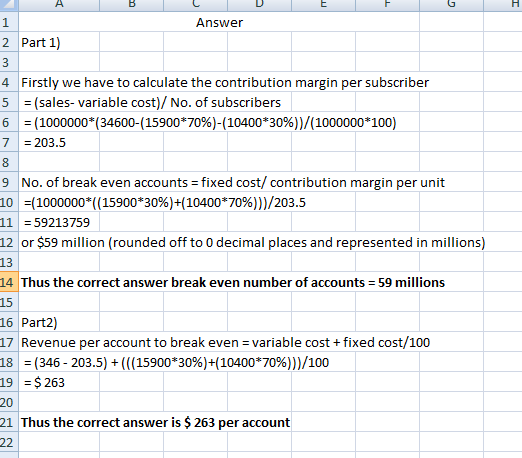Select row 20 header
This screenshot has height=458, width=522.
point(9,402)
